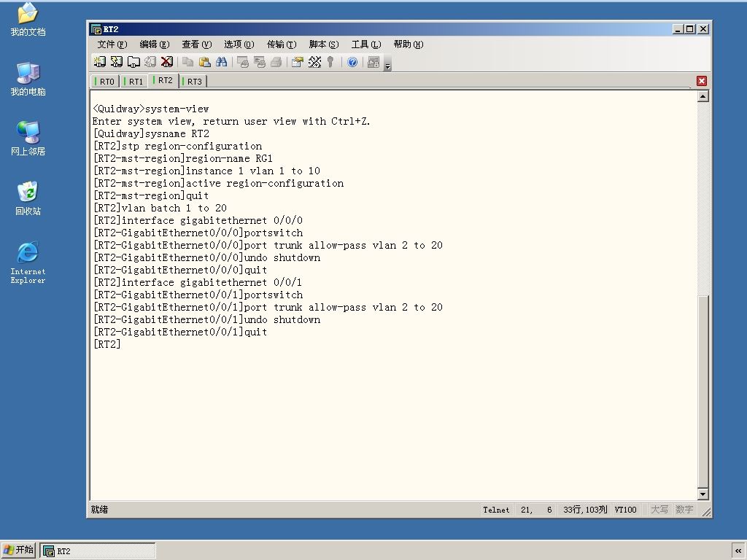747x560 pixels.
Task: Open the 传输(T) menu
Action: pyautogui.click(x=282, y=44)
